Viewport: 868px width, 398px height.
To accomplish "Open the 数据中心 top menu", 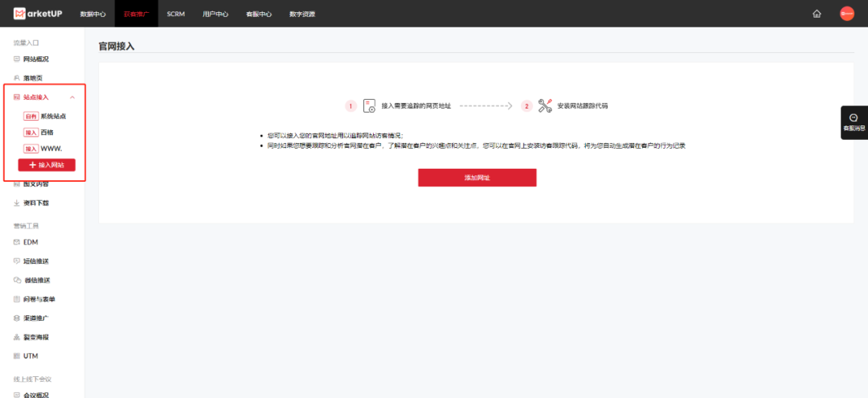I will tap(92, 14).
